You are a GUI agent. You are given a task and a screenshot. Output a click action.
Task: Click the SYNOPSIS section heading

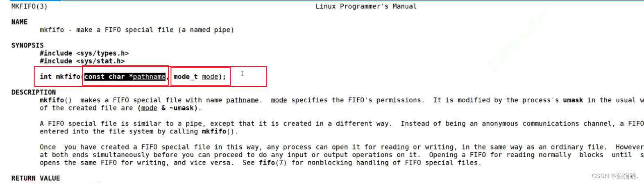[27, 45]
